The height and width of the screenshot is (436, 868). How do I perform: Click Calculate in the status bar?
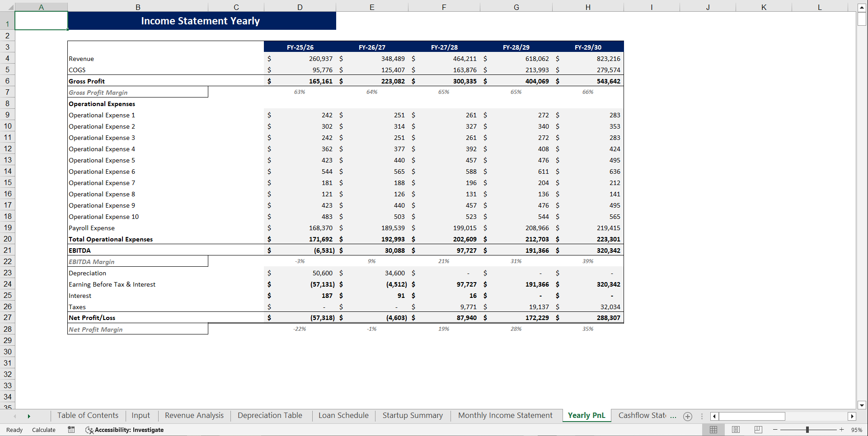tap(44, 430)
